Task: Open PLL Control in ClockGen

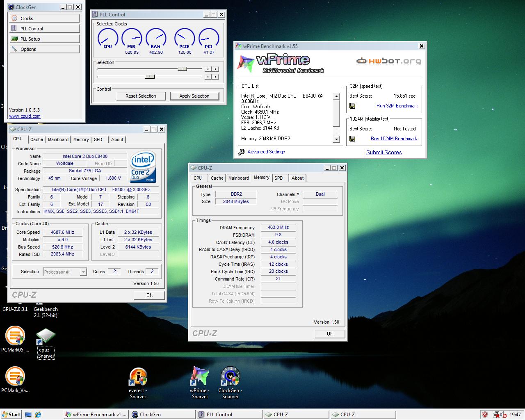Action: point(44,29)
